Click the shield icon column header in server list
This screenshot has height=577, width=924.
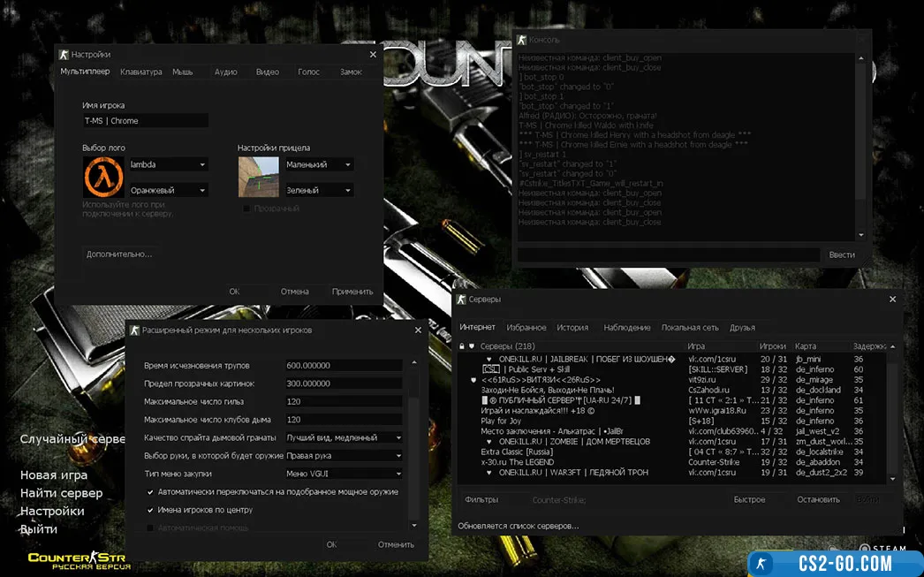(472, 346)
